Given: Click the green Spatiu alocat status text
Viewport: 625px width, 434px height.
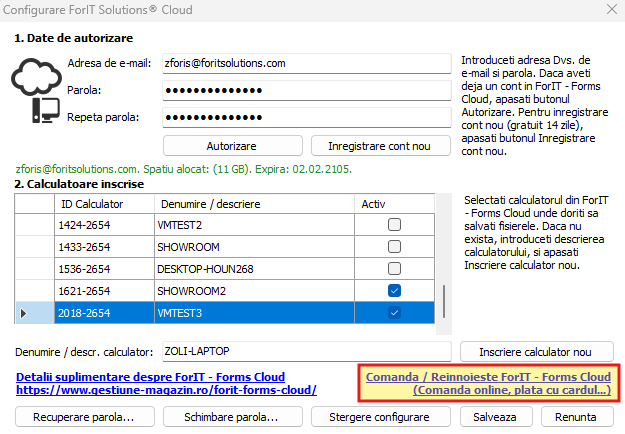Looking at the screenshot, I should pos(184,169).
